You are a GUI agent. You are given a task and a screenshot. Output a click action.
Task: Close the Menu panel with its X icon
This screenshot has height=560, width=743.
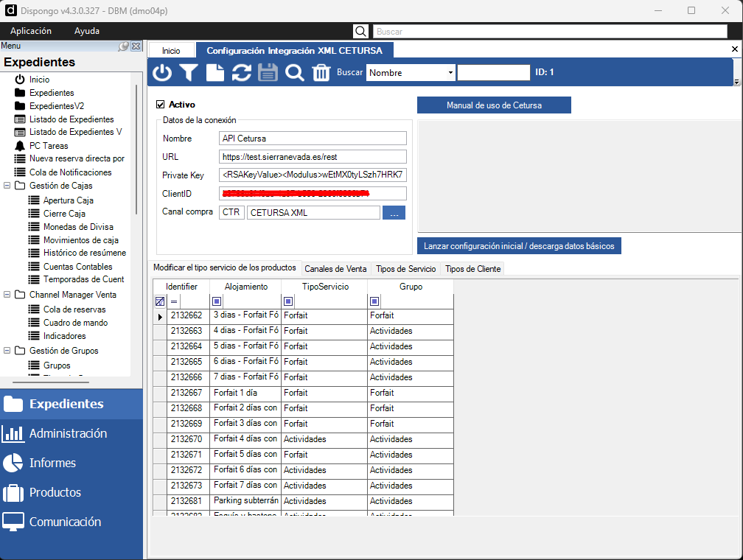[x=136, y=46]
